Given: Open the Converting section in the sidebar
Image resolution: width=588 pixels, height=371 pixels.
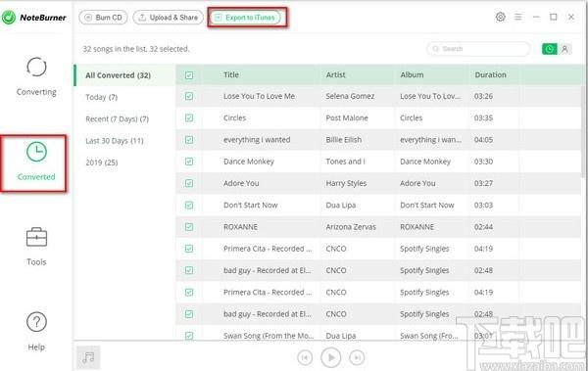Looking at the screenshot, I should [36, 76].
